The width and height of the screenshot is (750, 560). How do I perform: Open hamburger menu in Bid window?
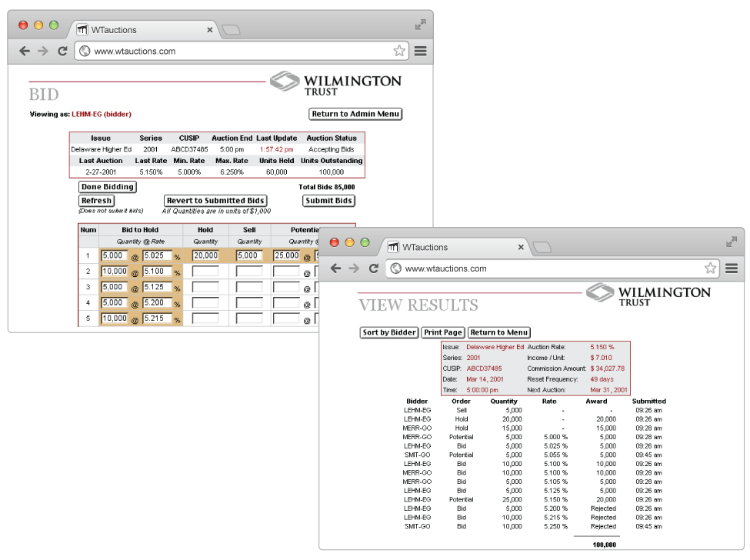coord(421,51)
